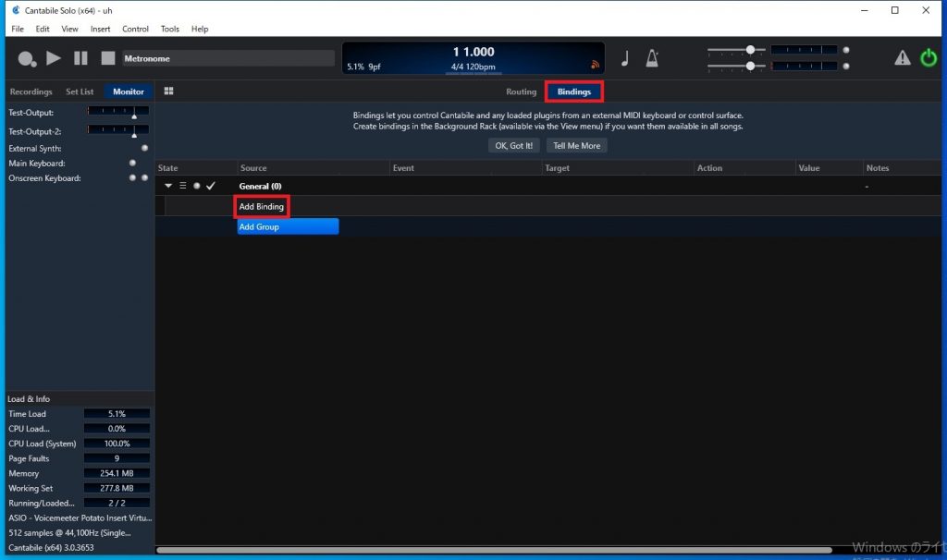Screen dimensions: 947x560
Task: Click the Test-Output level meter
Action: [118, 112]
